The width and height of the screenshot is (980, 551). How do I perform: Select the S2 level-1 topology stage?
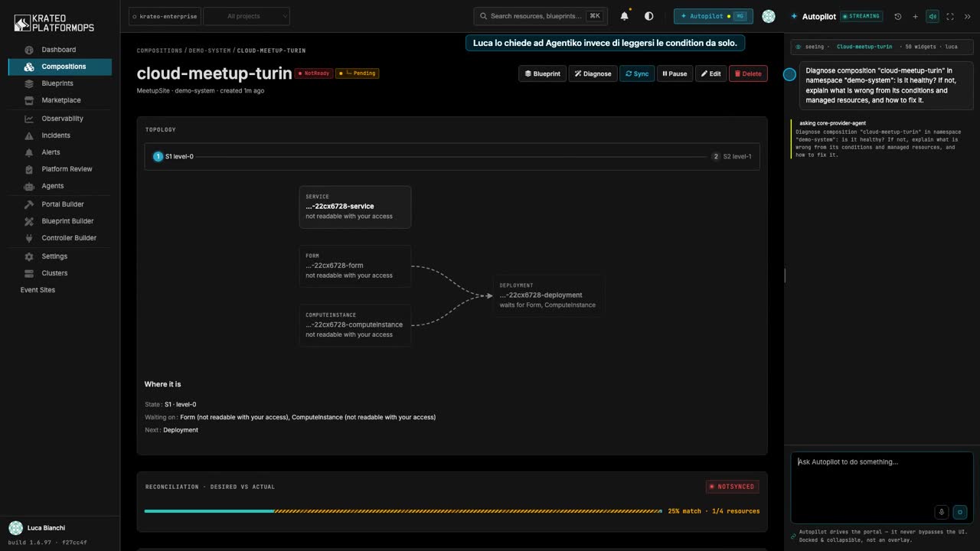coord(732,156)
